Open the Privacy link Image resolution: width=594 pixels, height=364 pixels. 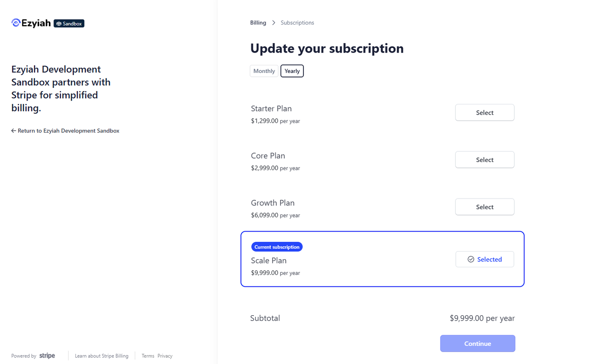pyautogui.click(x=165, y=356)
